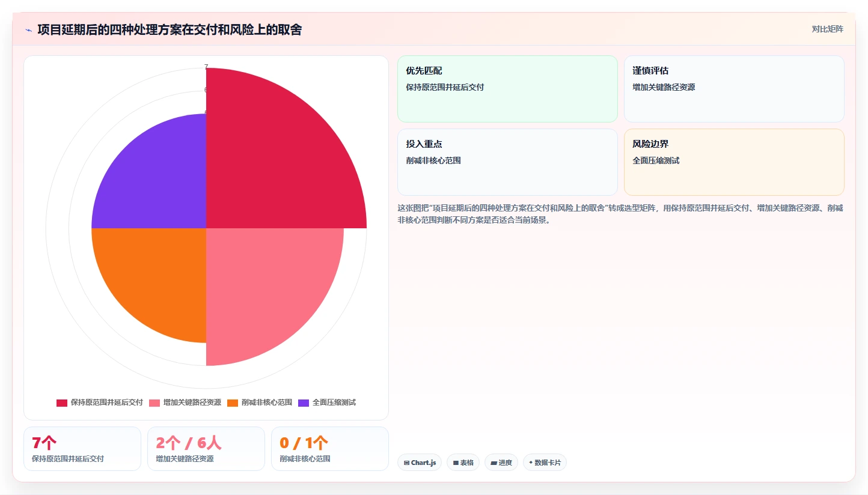Click the legend label 增加关键路径资源
868x495 pixels.
click(x=192, y=402)
